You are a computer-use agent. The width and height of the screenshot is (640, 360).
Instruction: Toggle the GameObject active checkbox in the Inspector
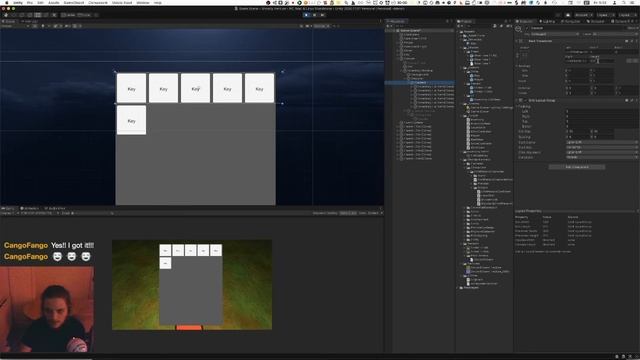coord(527,28)
